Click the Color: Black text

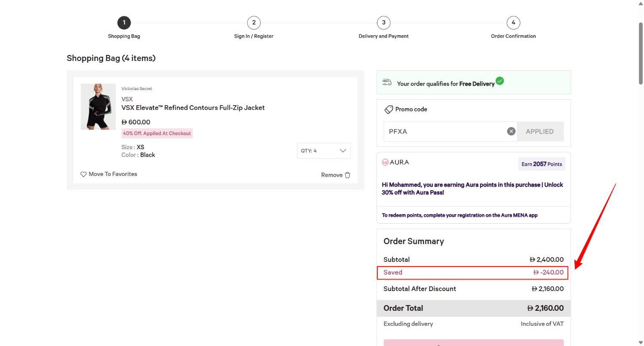coord(138,155)
